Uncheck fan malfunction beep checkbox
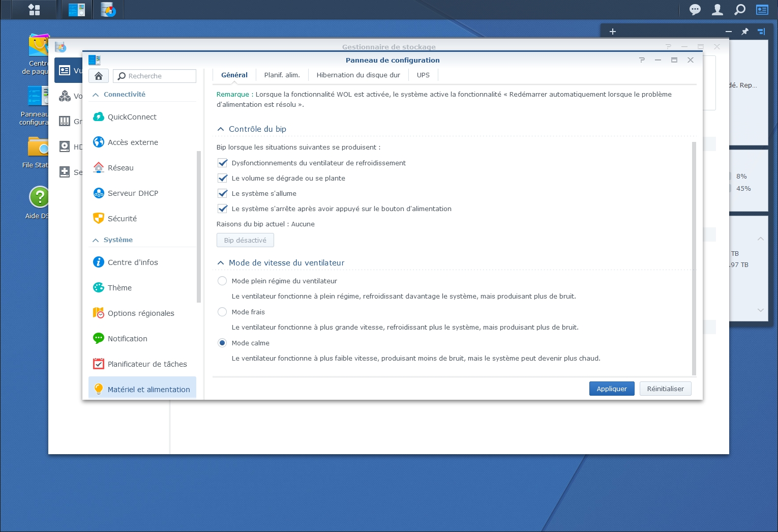778x532 pixels. point(222,163)
